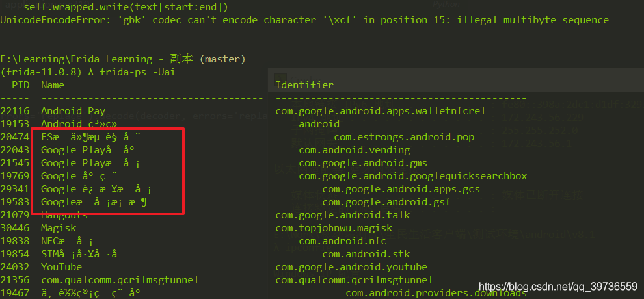644x299 pixels.
Task: Select the UnicodeEncodeError message line
Action: (x=304, y=20)
